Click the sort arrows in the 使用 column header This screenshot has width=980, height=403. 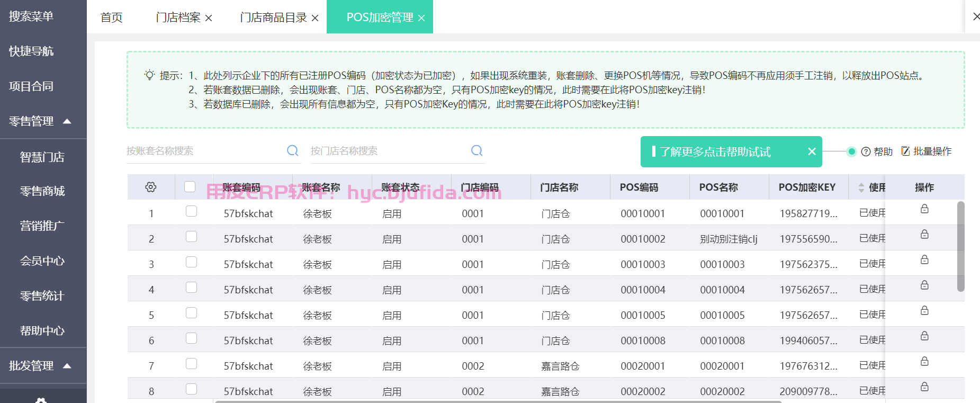(x=861, y=187)
